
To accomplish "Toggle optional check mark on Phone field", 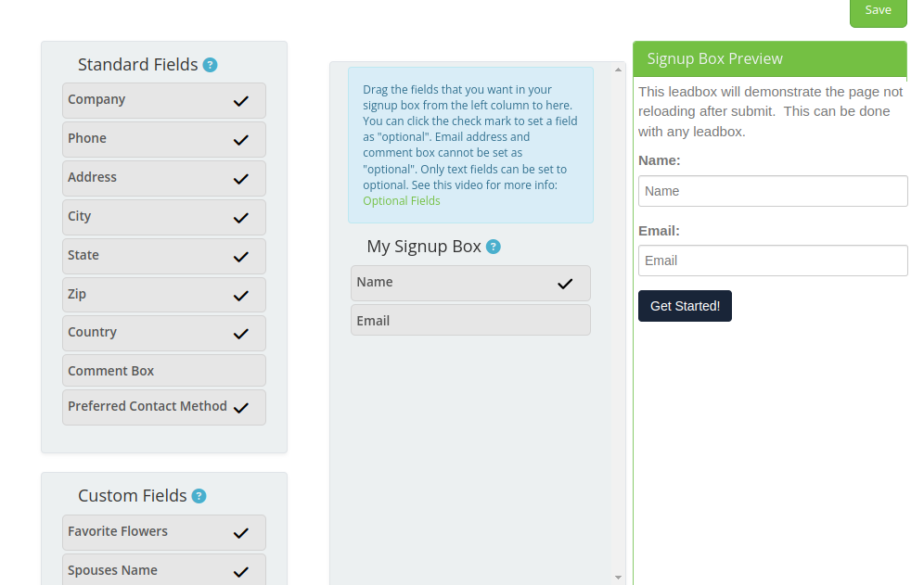I will pyautogui.click(x=240, y=140).
